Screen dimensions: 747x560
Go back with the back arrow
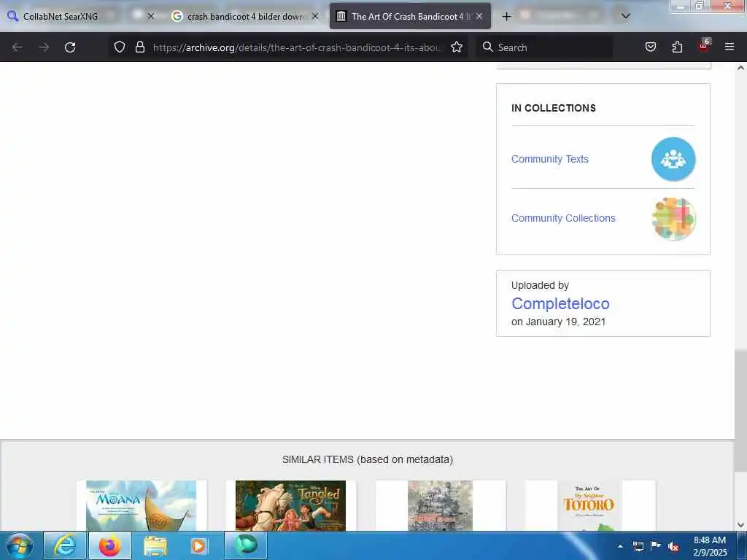pos(18,47)
